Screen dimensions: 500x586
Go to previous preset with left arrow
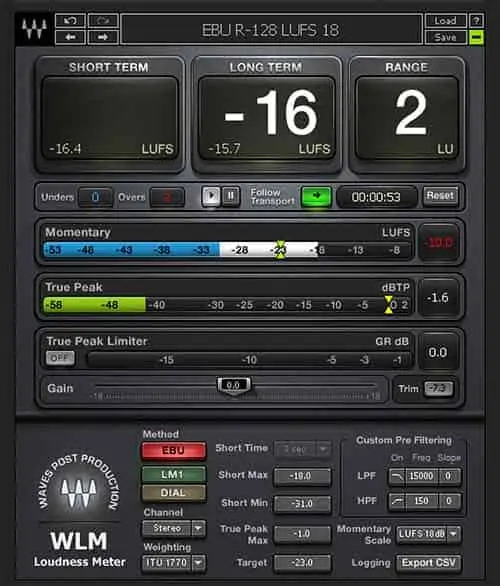(x=70, y=37)
